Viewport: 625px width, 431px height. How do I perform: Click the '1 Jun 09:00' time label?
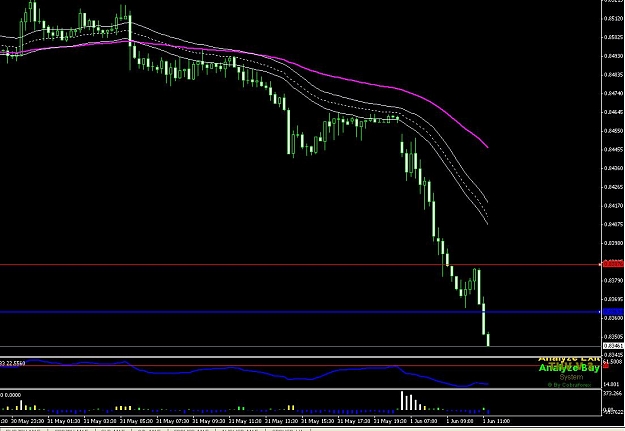[460, 421]
